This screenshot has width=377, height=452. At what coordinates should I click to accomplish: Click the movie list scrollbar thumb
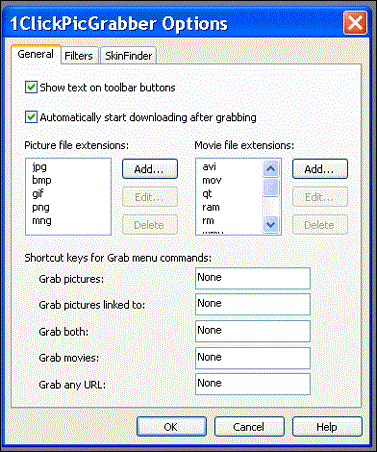[271, 188]
